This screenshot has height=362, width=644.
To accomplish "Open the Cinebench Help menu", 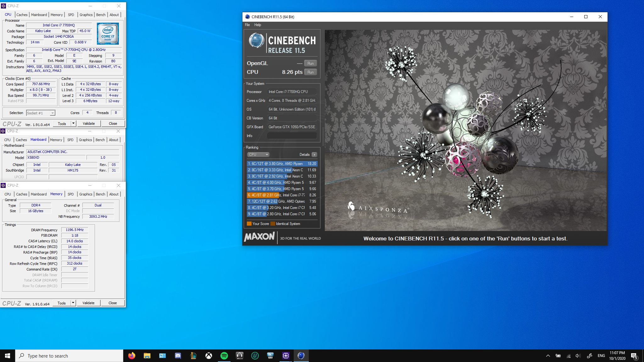I will coord(258,25).
